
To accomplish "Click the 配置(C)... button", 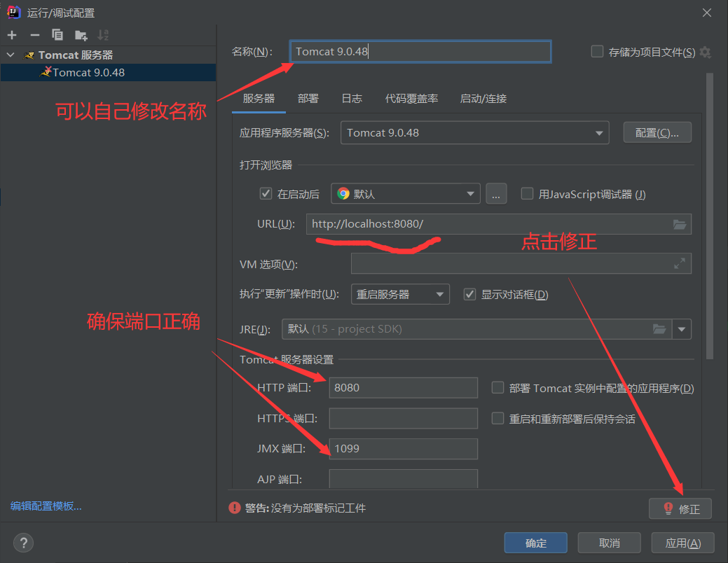I will tap(657, 133).
